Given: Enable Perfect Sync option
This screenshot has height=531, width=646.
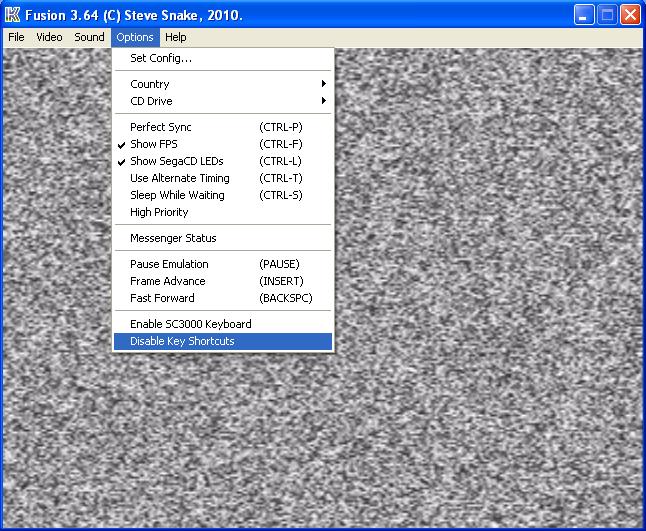Looking at the screenshot, I should (223, 127).
